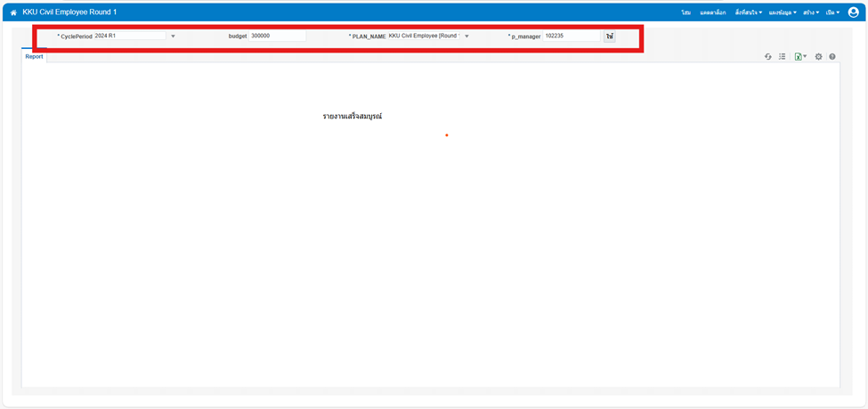Open the report actions list icon

click(x=783, y=57)
